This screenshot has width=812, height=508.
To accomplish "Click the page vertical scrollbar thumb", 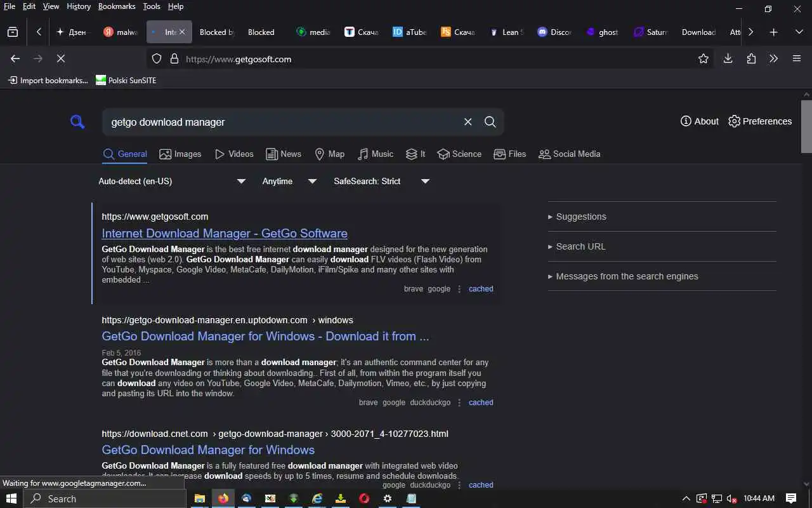I will pos(806,126).
